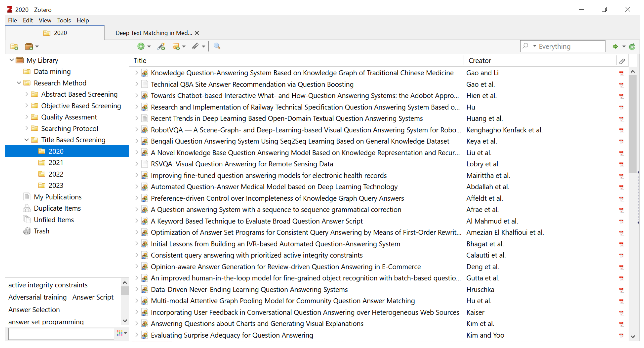Select the Duplicate Items entry
644x348 pixels.
57,208
